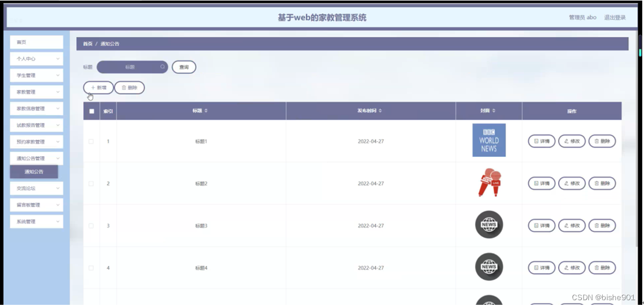Click 删除 for 标题1 row
644x306 pixels.
point(602,141)
